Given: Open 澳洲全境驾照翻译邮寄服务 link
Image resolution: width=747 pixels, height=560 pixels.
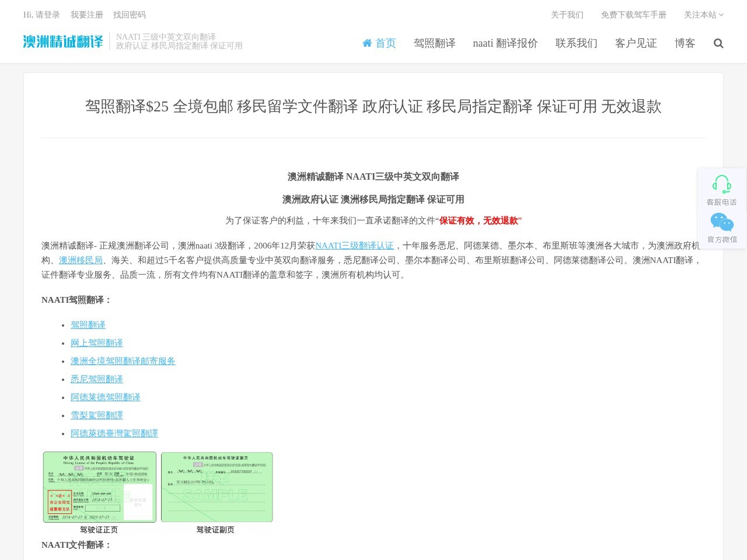Looking at the screenshot, I should (x=123, y=361).
